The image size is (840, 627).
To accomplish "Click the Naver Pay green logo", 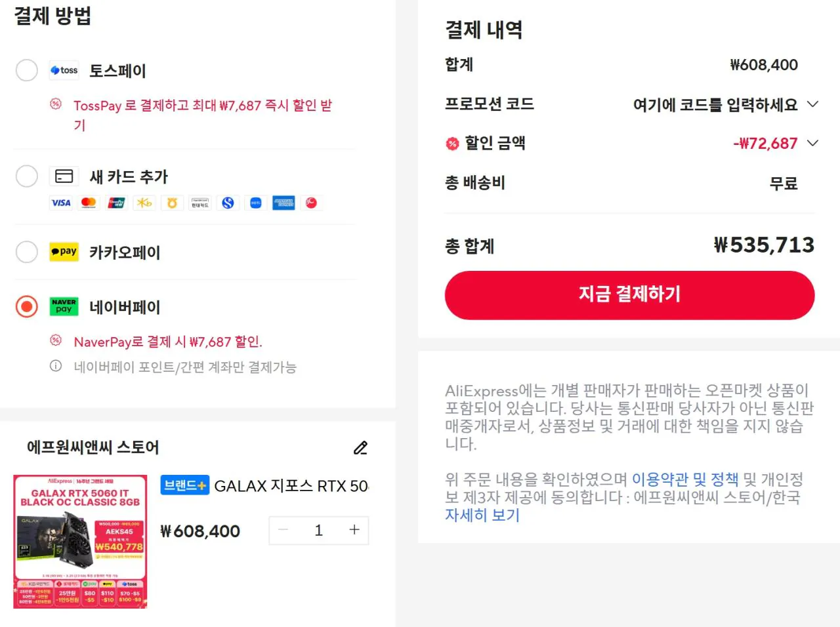I will [64, 306].
